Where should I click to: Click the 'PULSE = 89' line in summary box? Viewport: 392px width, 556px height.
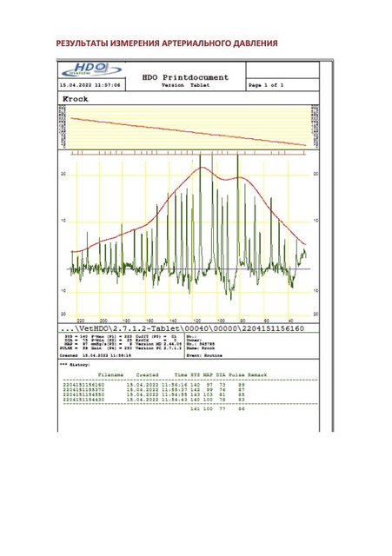click(x=73, y=348)
